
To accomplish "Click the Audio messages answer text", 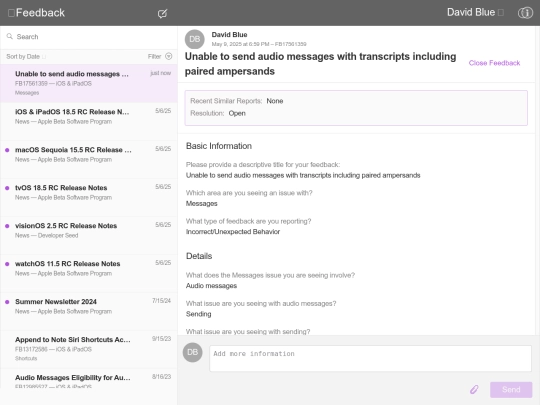I will tap(211, 286).
